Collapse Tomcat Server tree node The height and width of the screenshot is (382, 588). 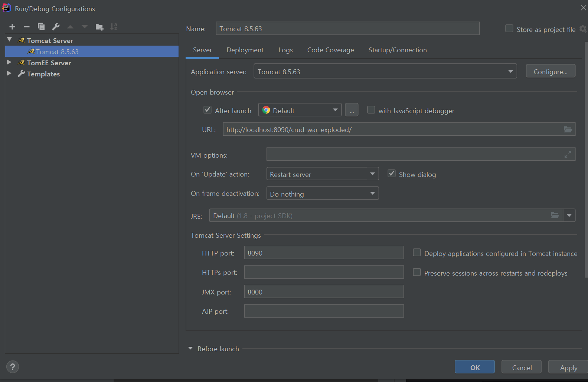pyautogui.click(x=10, y=40)
